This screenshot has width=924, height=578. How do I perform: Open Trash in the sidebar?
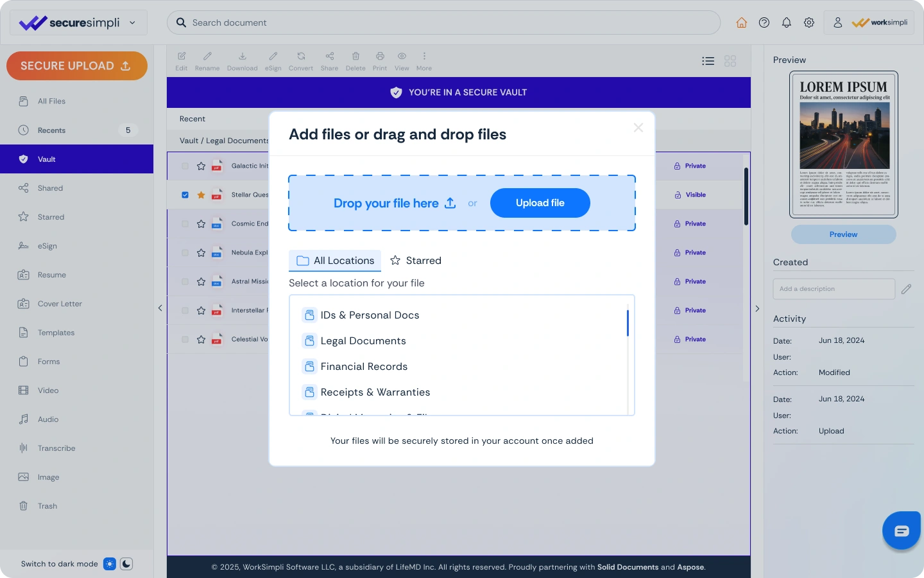point(77,506)
